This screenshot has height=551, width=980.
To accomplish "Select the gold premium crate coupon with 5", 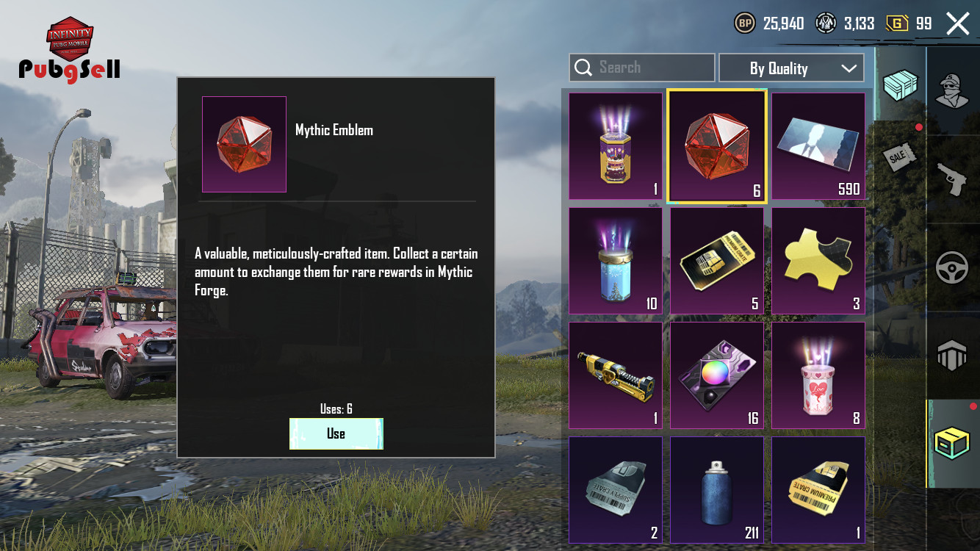I will click(717, 261).
